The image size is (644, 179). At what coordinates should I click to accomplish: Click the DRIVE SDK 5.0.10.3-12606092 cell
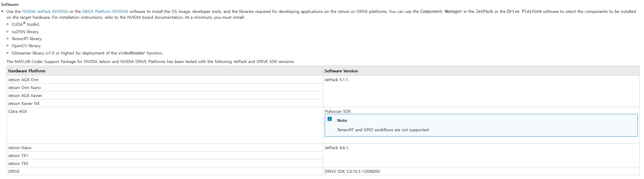[481, 171]
